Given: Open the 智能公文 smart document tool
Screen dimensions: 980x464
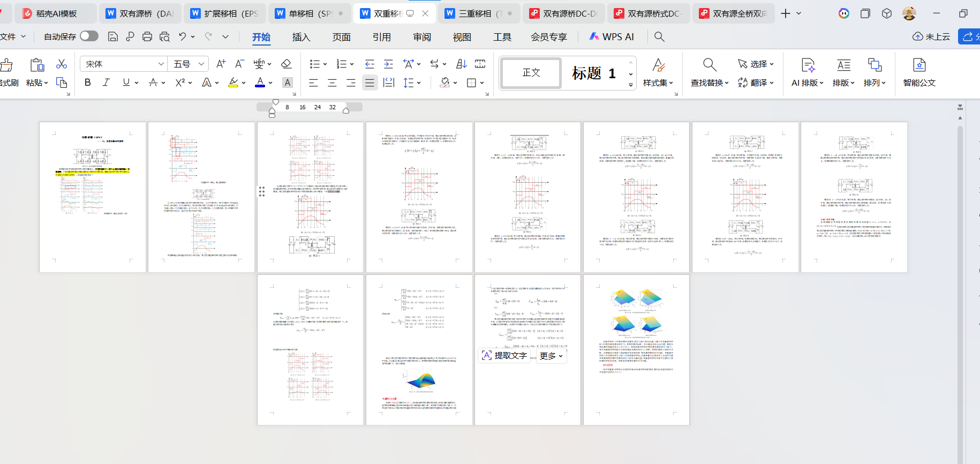Looking at the screenshot, I should pos(919,72).
